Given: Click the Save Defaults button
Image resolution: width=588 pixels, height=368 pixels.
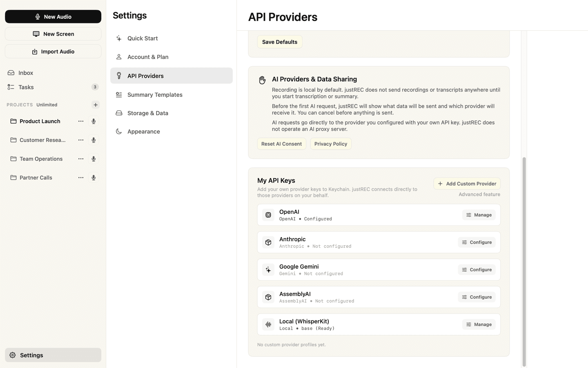Looking at the screenshot, I should point(280,42).
